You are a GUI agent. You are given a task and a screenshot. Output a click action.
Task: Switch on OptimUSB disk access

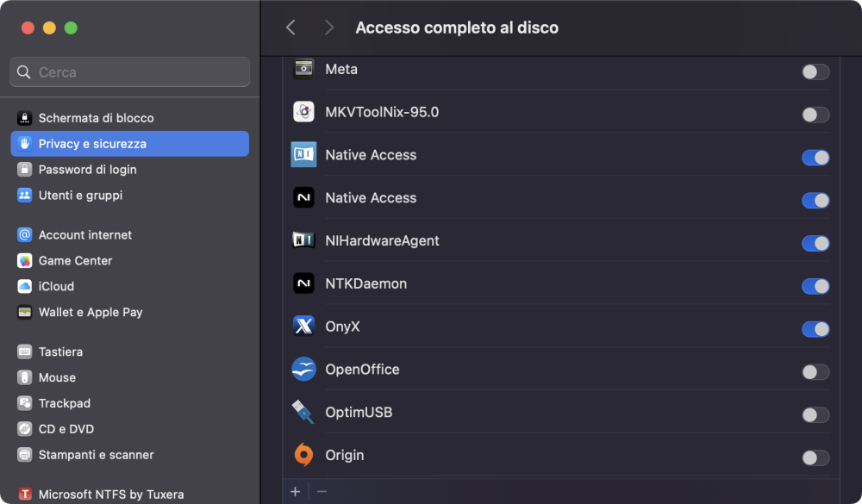click(x=815, y=414)
